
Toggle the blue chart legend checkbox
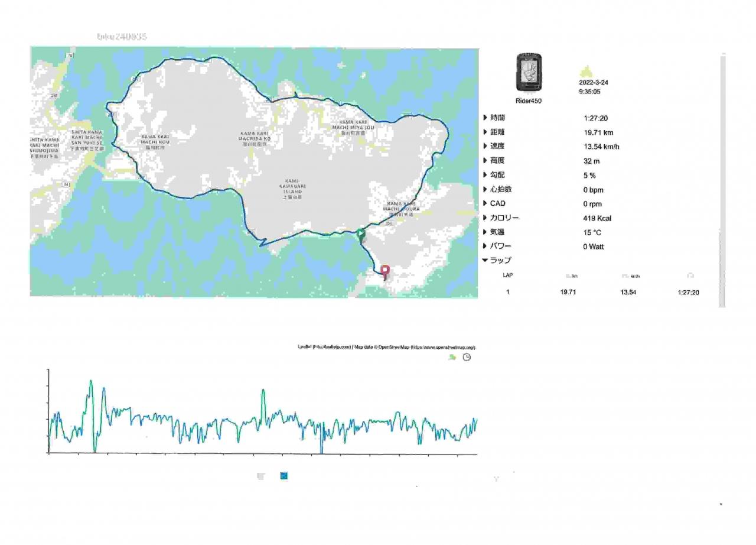(x=284, y=476)
